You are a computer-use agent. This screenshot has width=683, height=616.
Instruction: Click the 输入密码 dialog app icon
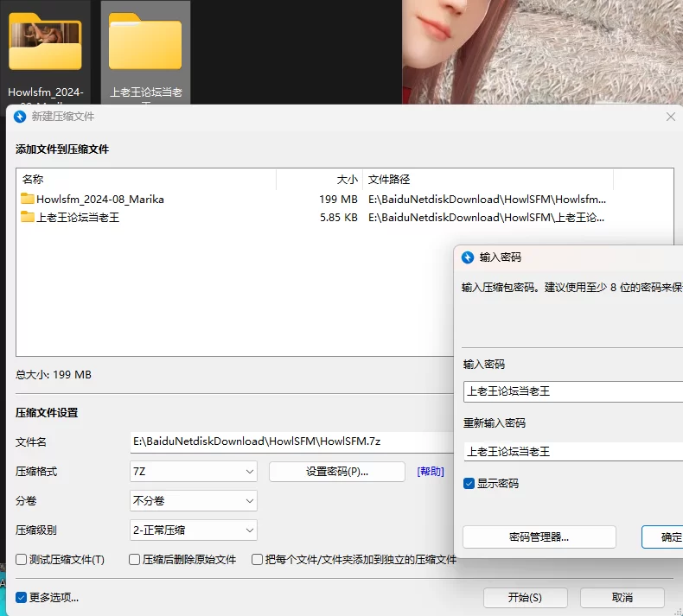(x=468, y=257)
